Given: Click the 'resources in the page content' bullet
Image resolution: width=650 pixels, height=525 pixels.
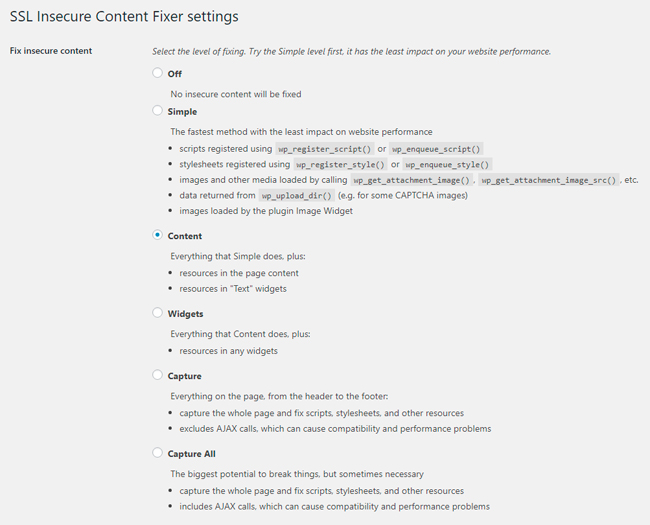Looking at the screenshot, I should pos(239,273).
